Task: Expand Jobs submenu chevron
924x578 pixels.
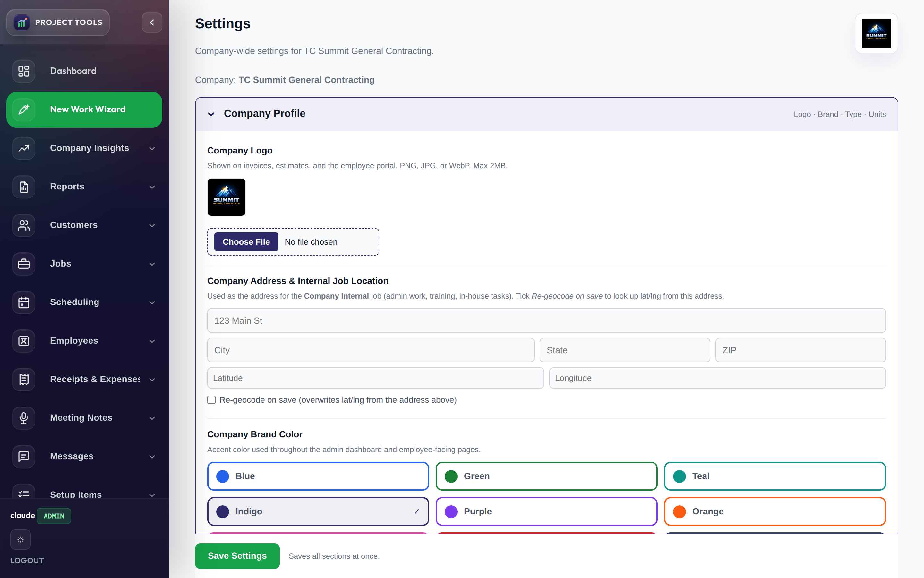Action: (152, 264)
